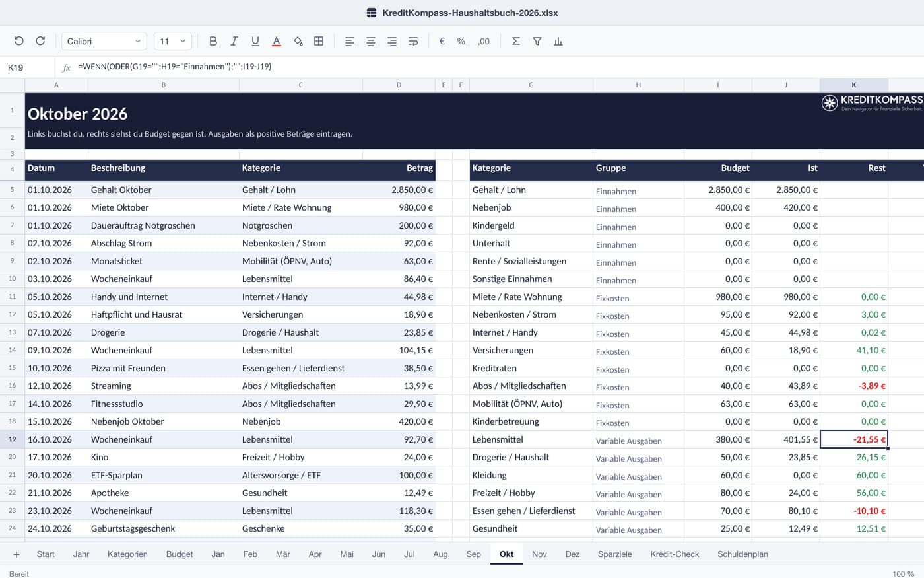Screen dimensions: 924x578
Task: Click the cell reference box K19
Action: (28, 67)
